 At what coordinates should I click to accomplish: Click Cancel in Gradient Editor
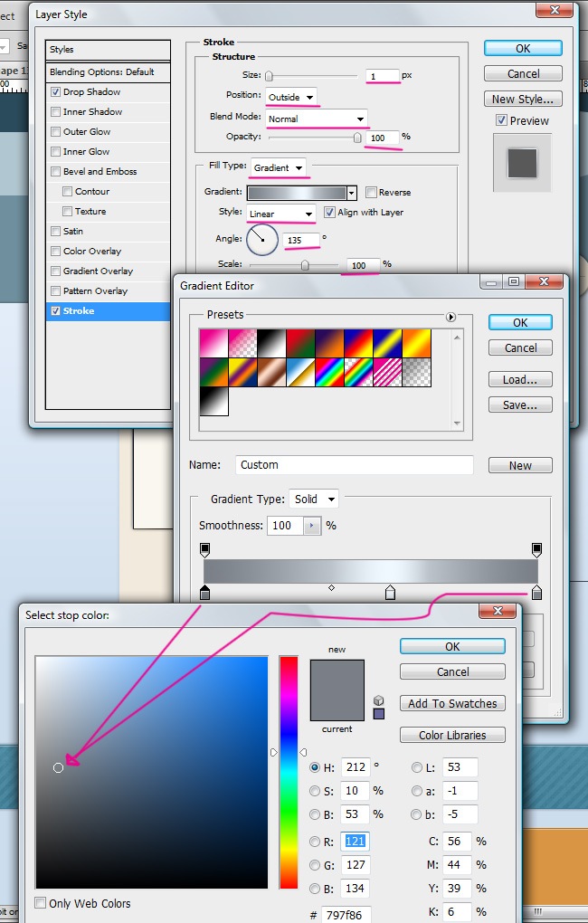tap(520, 347)
